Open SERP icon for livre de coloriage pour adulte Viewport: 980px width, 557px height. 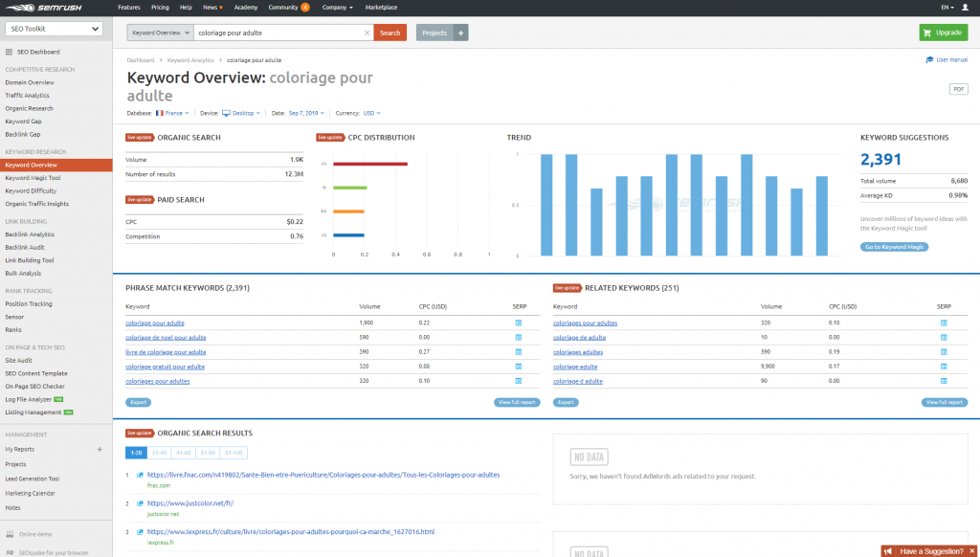(x=518, y=352)
